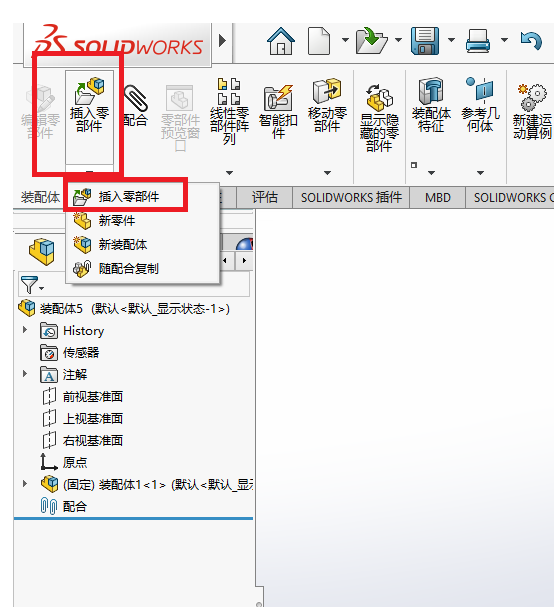Open the 参考几何体 reference geometry tool
554x615 pixels.
pos(480,105)
